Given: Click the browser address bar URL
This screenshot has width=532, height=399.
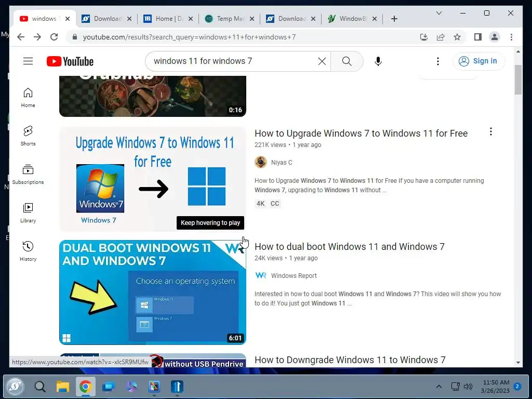Looking at the screenshot, I should (189, 37).
